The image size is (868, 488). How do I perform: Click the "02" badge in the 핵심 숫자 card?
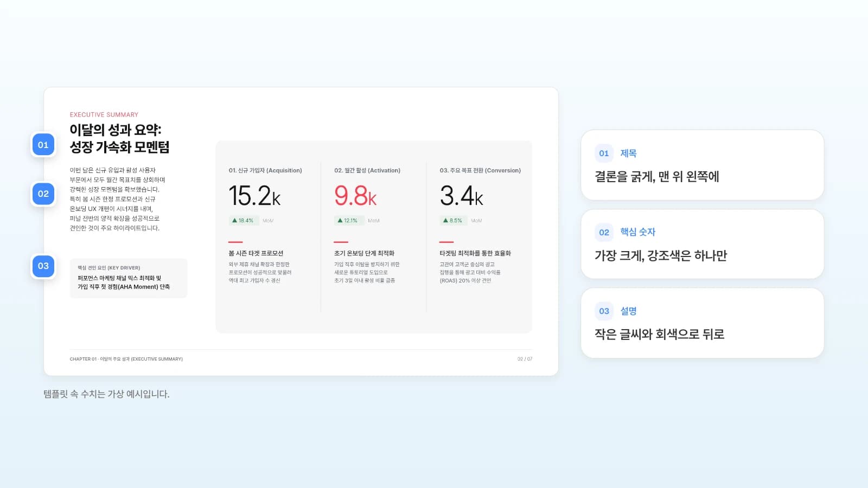604,232
